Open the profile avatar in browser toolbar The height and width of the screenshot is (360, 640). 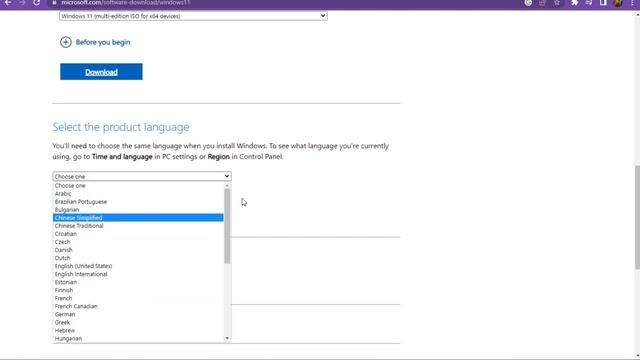pyautogui.click(x=618, y=2)
